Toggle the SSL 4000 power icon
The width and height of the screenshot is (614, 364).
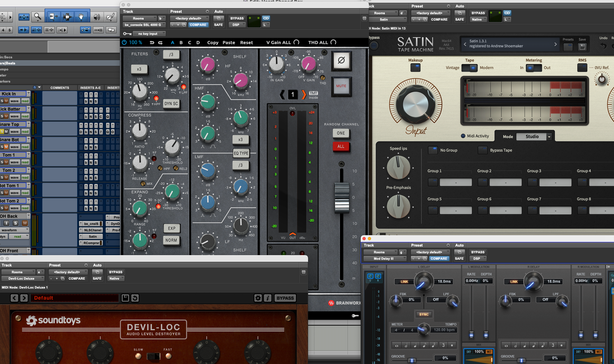[124, 42]
